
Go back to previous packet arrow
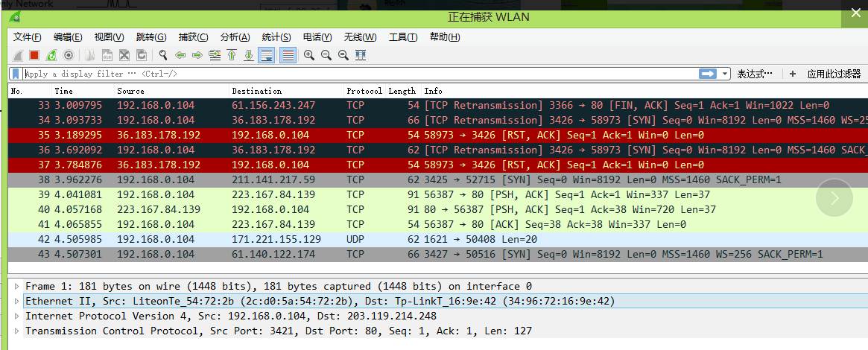[x=180, y=55]
